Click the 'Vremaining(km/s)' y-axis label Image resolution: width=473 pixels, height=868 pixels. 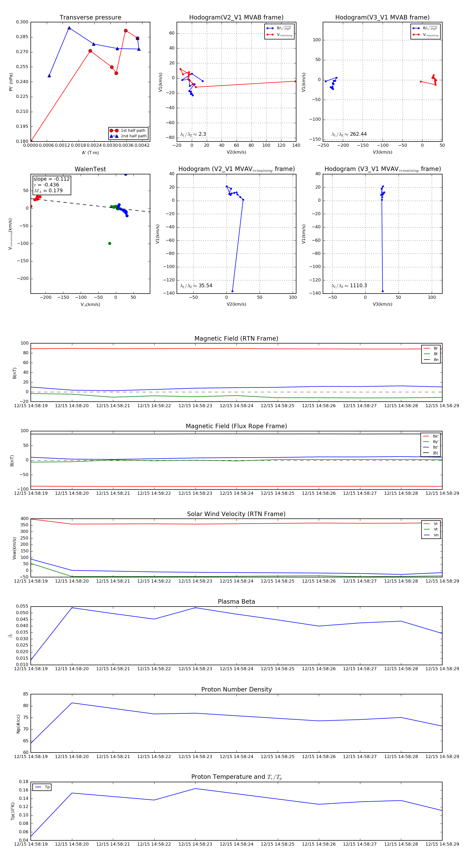pos(10,234)
